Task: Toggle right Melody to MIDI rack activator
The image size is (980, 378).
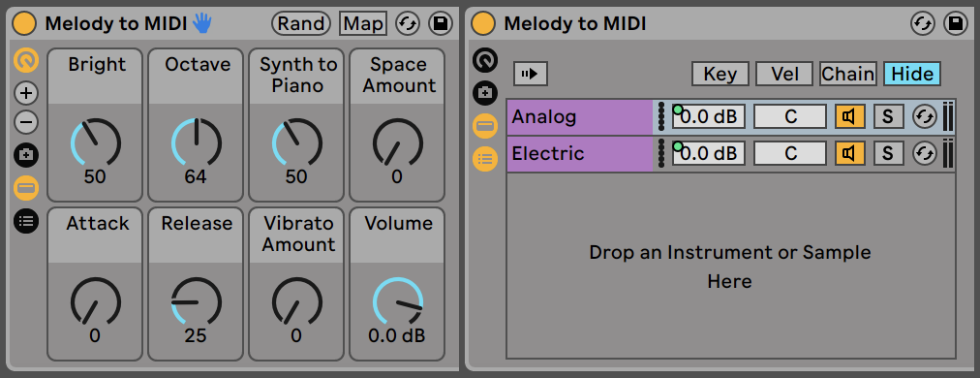Action: (x=483, y=24)
